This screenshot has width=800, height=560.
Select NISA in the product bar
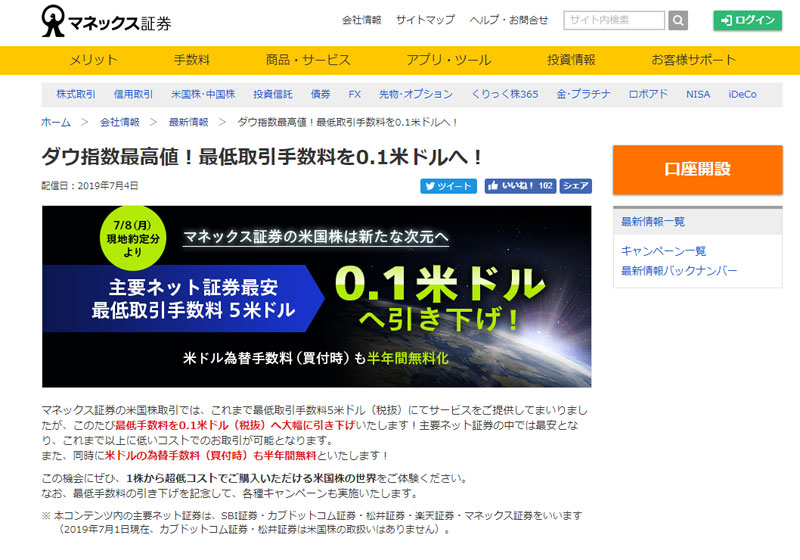pyautogui.click(x=698, y=94)
